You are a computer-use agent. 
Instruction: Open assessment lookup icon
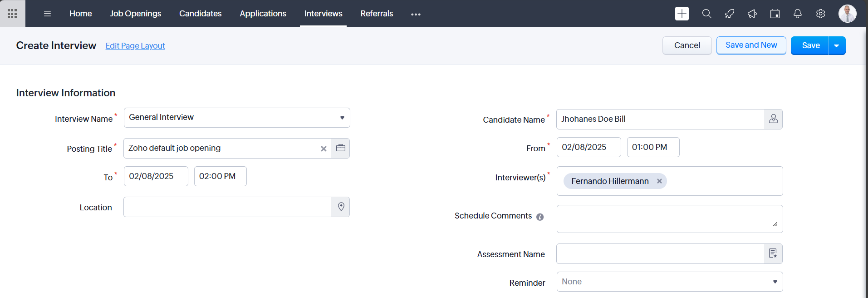click(773, 253)
